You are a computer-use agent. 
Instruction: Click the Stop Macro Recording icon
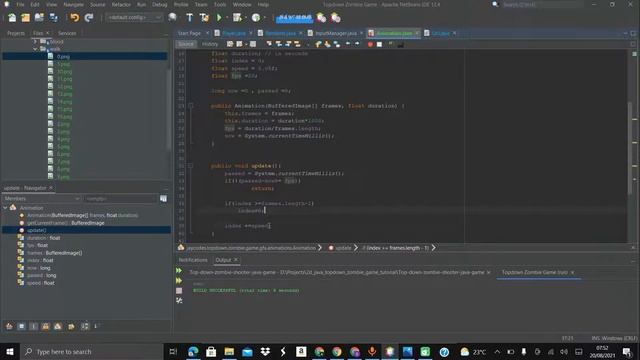(380, 44)
